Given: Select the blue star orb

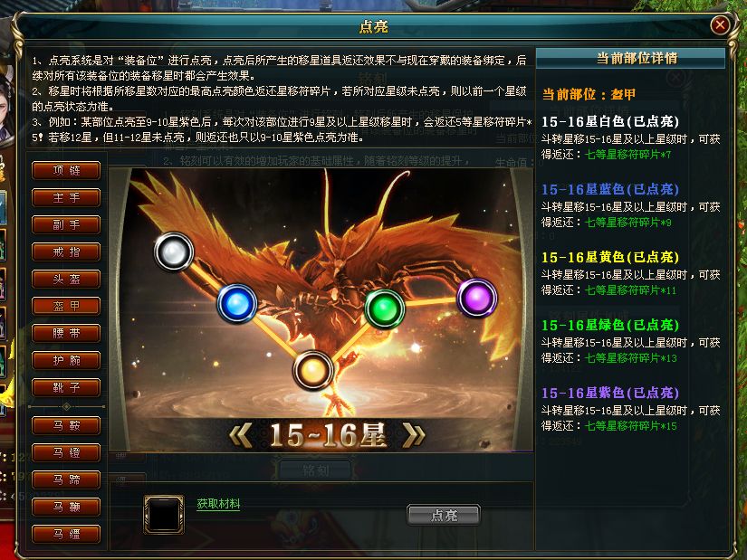Looking at the screenshot, I should [236, 303].
